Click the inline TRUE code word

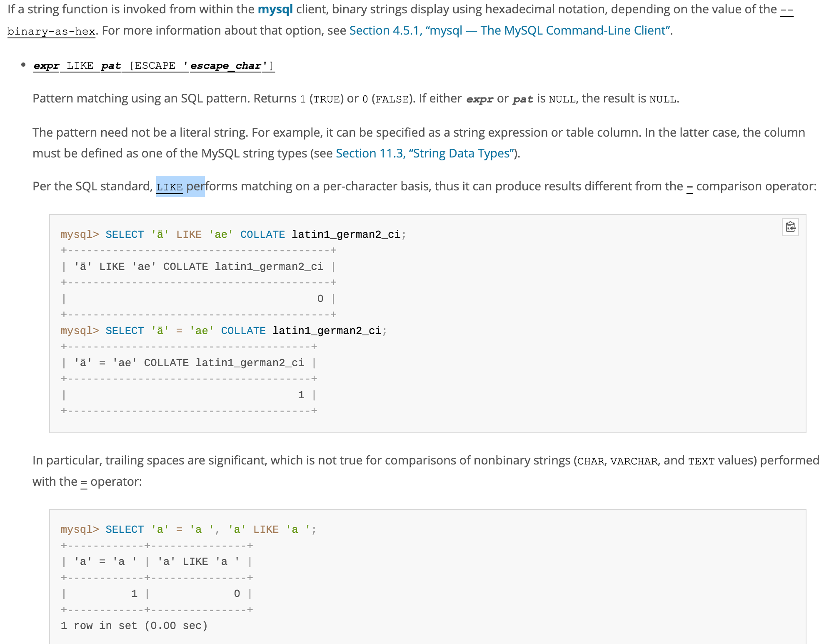click(x=327, y=99)
